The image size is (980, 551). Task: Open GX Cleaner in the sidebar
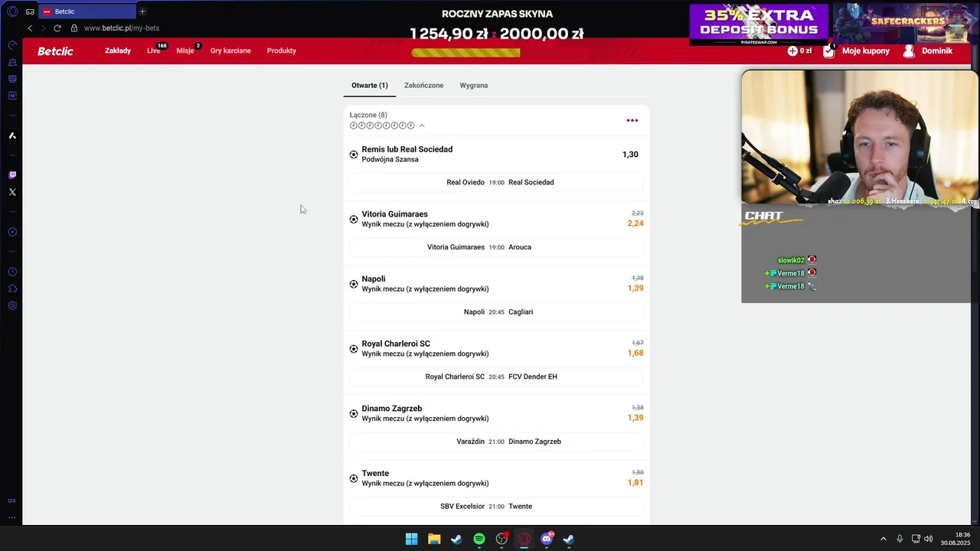(12, 62)
